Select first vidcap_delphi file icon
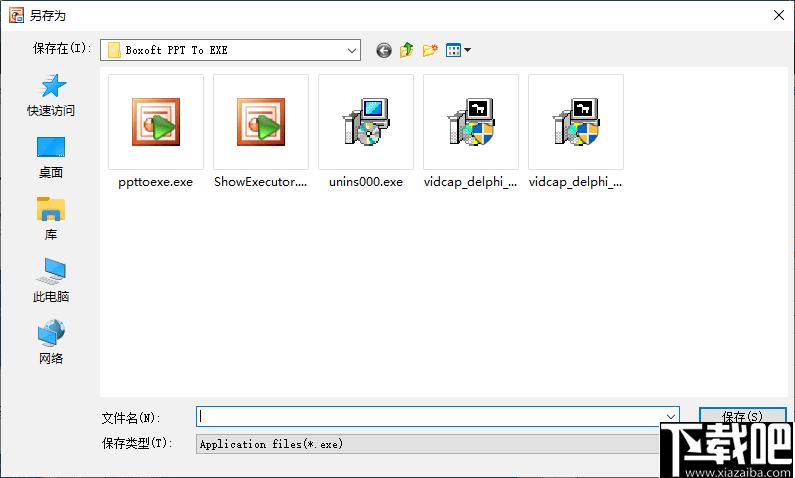Viewport: 795px width, 478px height. 471,122
